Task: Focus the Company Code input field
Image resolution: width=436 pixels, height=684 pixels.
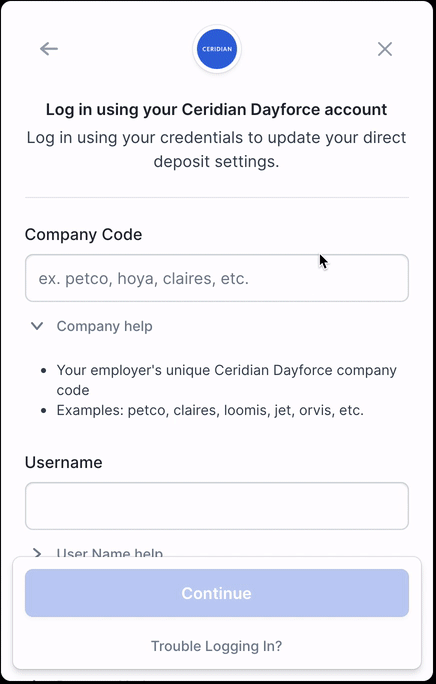Action: 217,278
